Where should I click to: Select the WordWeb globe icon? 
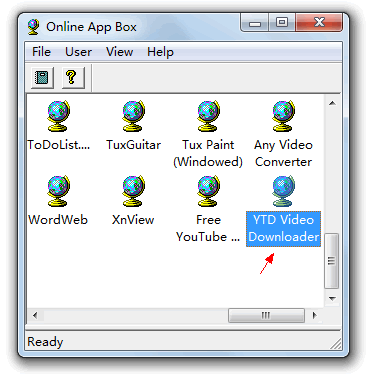58,191
